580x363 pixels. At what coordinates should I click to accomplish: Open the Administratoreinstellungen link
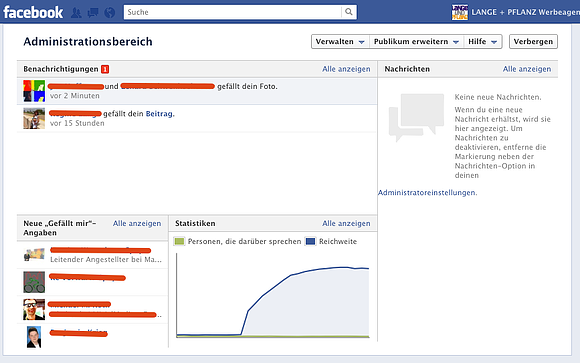click(427, 193)
